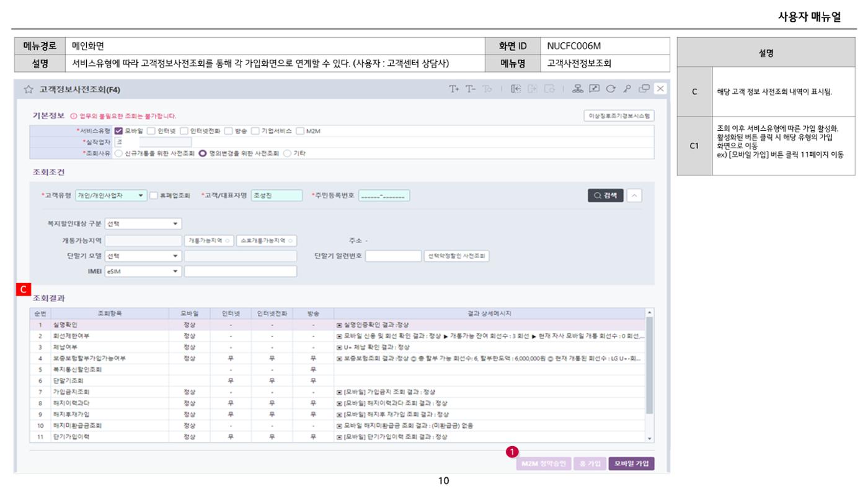
Task: Click the dimmed 홈 가입 button
Action: [x=588, y=464]
